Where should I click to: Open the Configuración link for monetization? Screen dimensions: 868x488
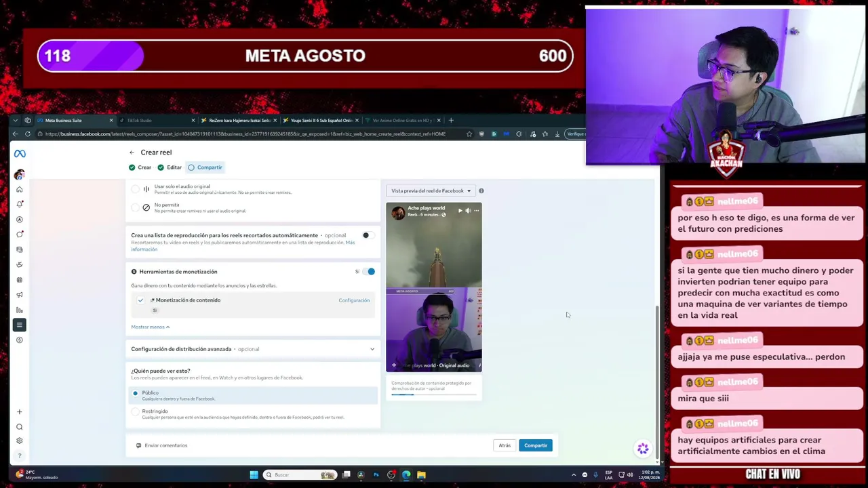[354, 300]
